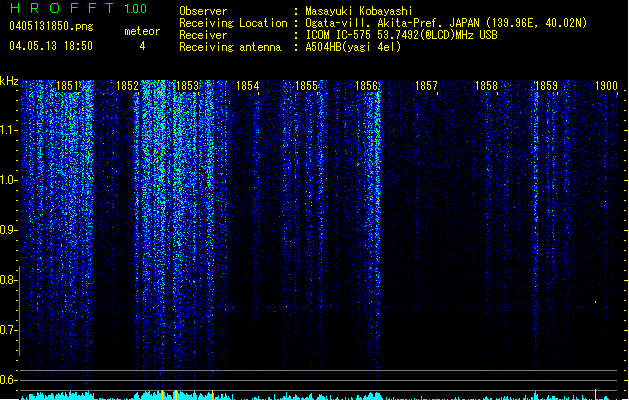The image size is (629, 400).
Task: Click the kHz axis unit label
Action: [x=9, y=81]
